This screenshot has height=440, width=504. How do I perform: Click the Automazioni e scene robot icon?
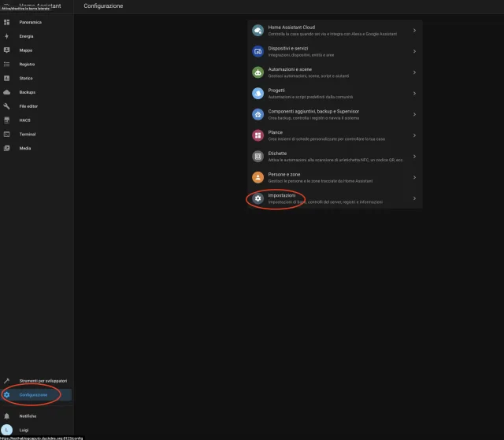tap(258, 72)
